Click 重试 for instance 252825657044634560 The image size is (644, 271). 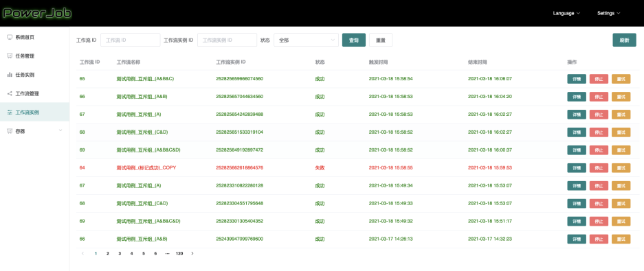coord(621,97)
